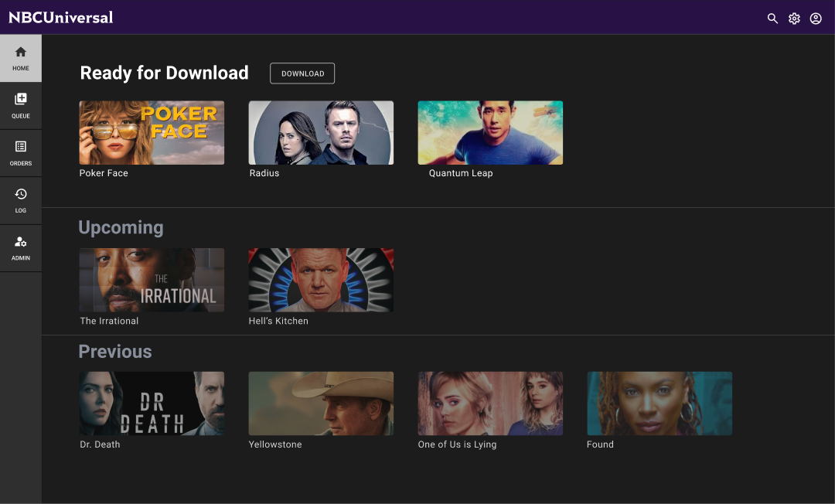Click the Download button

302,73
